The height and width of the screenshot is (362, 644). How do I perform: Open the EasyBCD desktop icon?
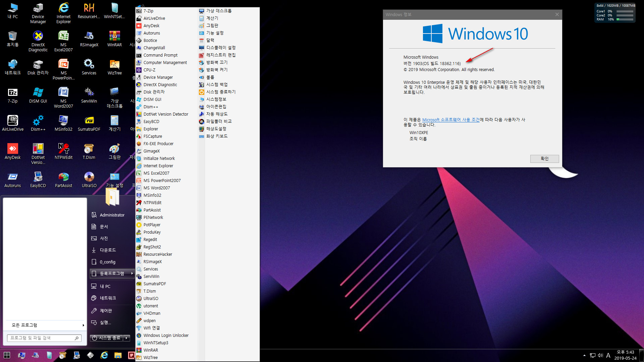38,180
